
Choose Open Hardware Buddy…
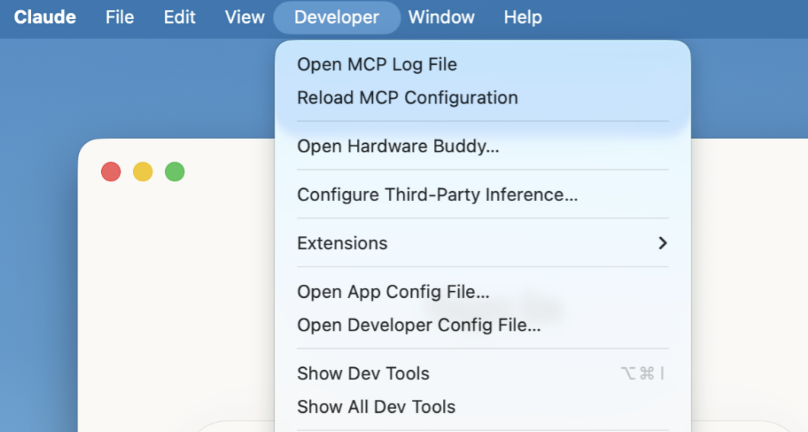(483, 146)
